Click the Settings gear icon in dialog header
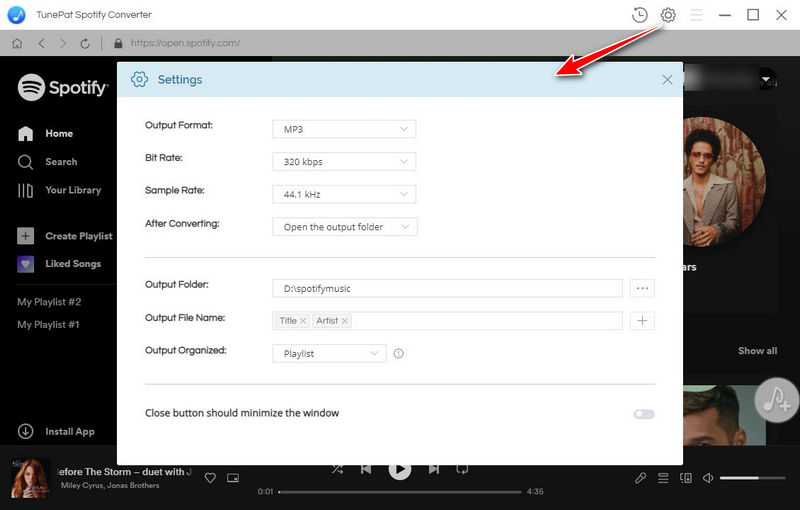The height and width of the screenshot is (510, 800). point(139,80)
